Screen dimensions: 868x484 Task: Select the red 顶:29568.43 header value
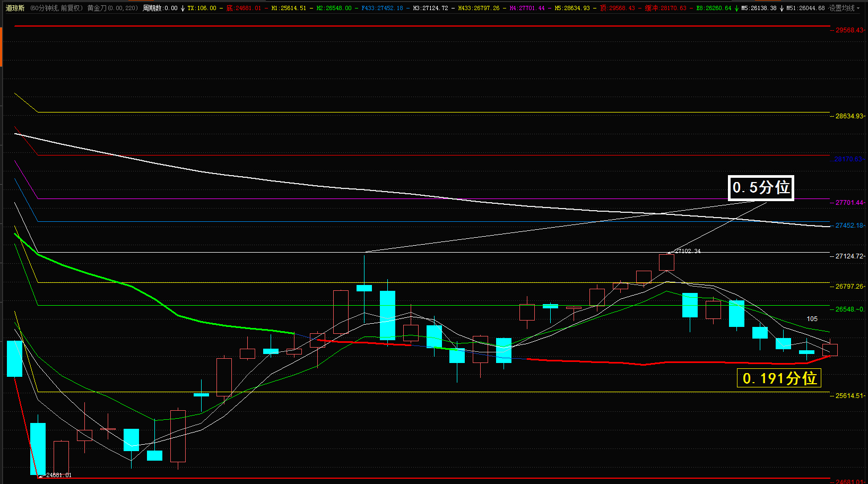pyautogui.click(x=617, y=8)
